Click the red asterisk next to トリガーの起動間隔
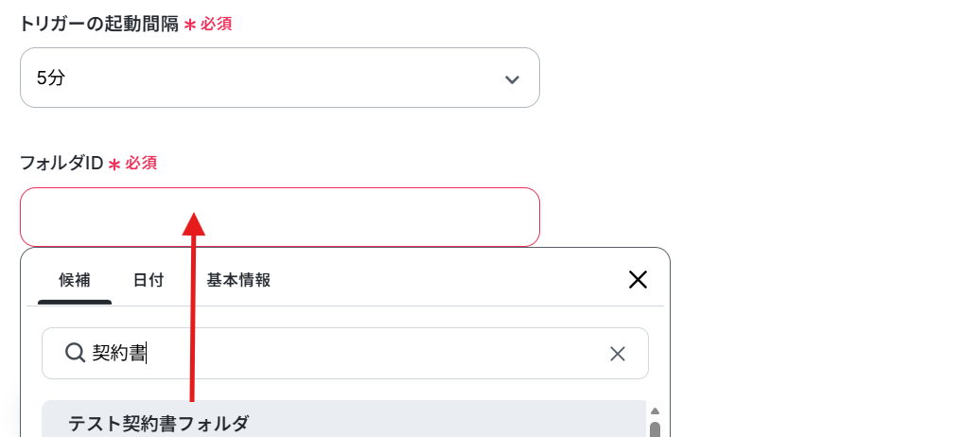This screenshot has width=980, height=437. coord(190,26)
